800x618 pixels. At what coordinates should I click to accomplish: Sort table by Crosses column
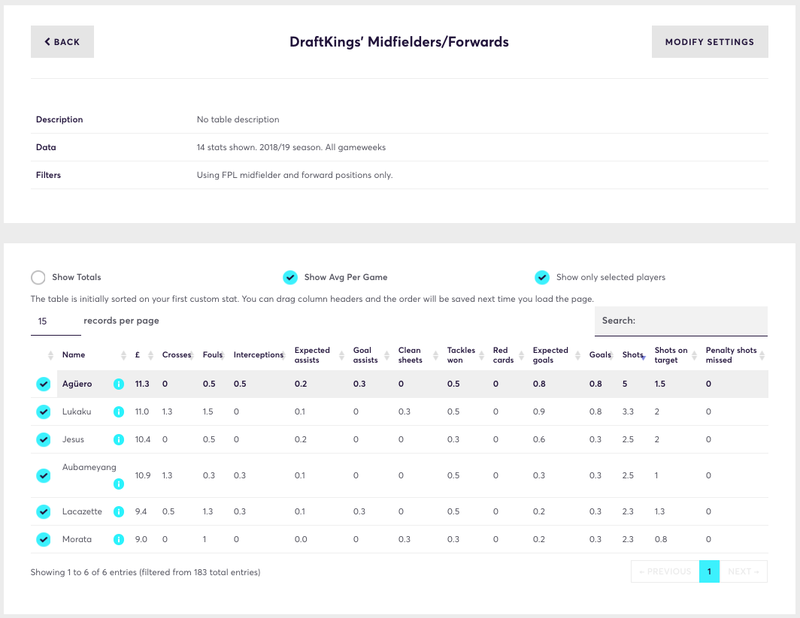coord(176,355)
